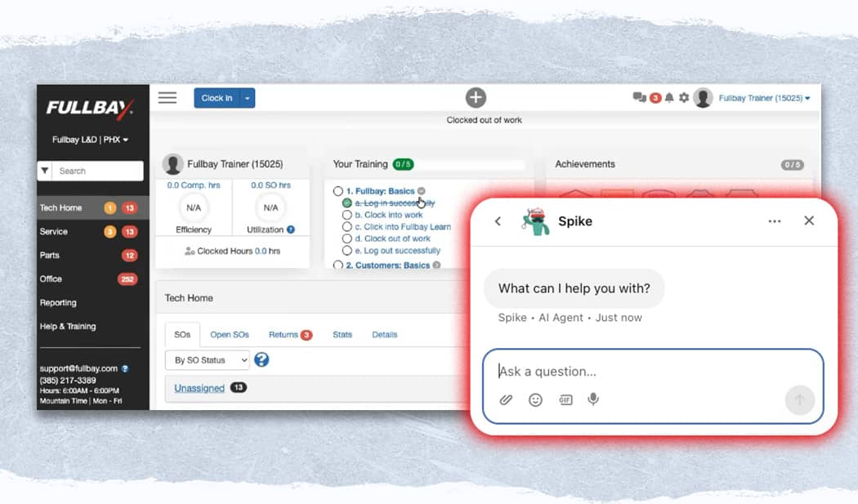858x504 pixels.
Task: Select the e. Log out successfully radio
Action: [347, 251]
